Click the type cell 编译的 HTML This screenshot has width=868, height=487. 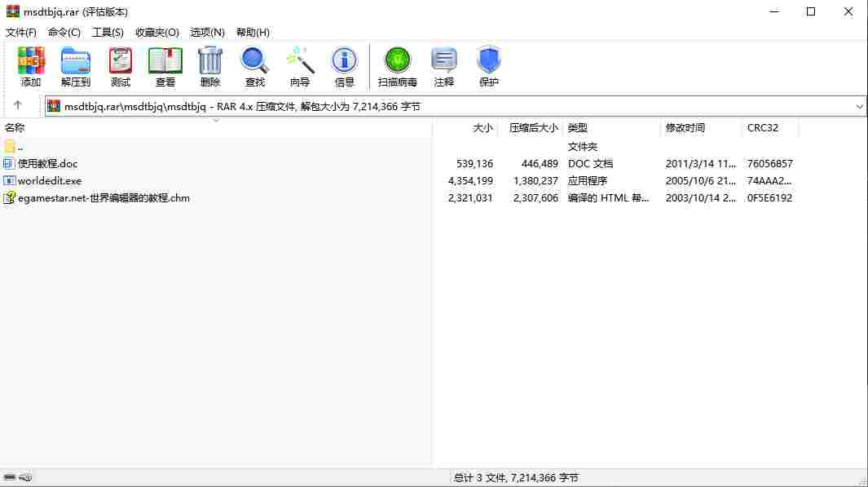click(608, 197)
